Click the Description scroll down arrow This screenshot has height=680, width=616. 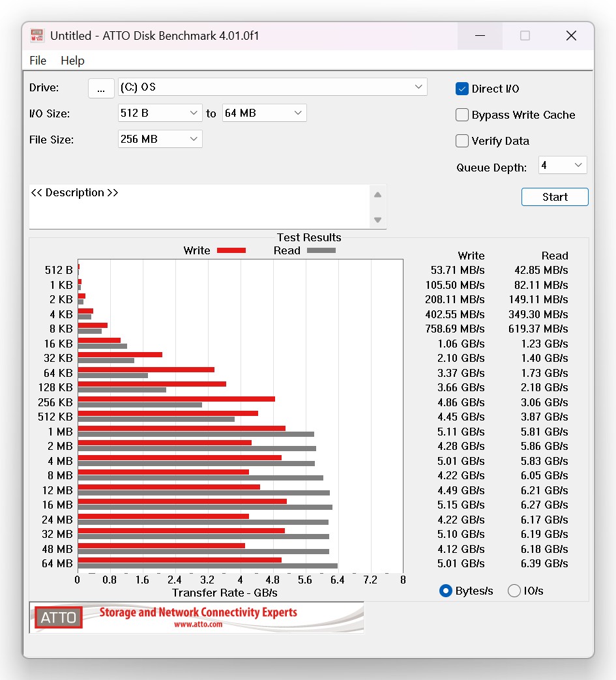(377, 220)
